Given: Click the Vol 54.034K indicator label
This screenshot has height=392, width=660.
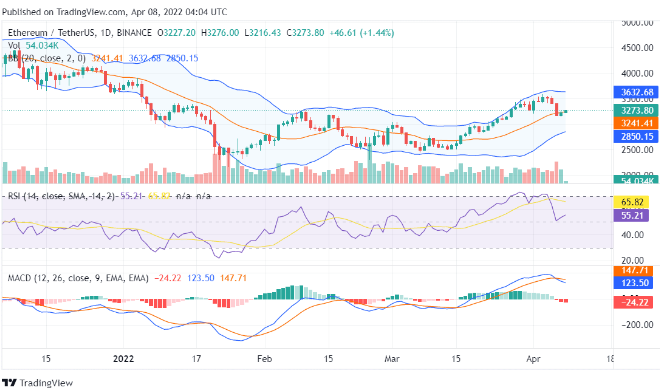Looking at the screenshot, I should pos(33,45).
